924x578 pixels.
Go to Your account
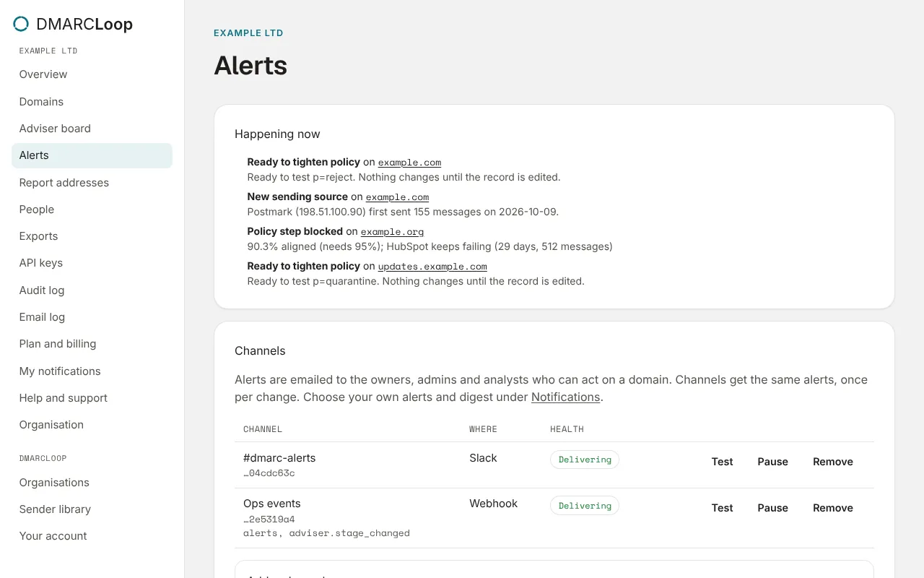tap(92, 536)
